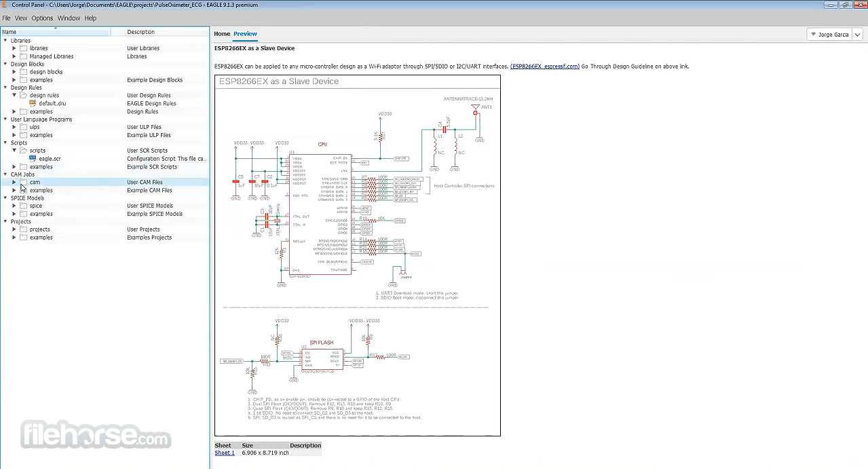Collapse the Scripts section

5,143
